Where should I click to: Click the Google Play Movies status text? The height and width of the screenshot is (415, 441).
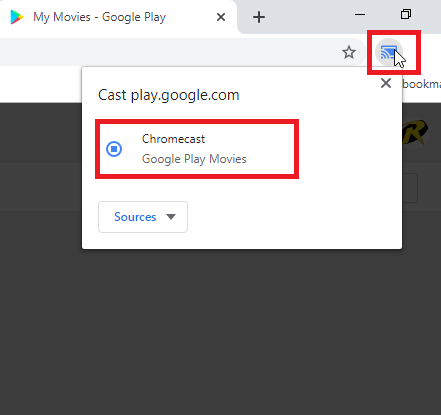point(194,159)
